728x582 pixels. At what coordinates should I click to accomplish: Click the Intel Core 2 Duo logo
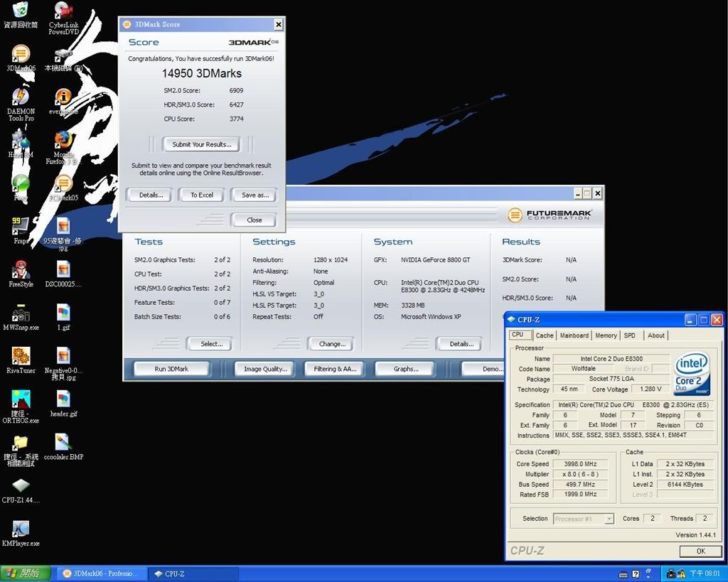[692, 374]
